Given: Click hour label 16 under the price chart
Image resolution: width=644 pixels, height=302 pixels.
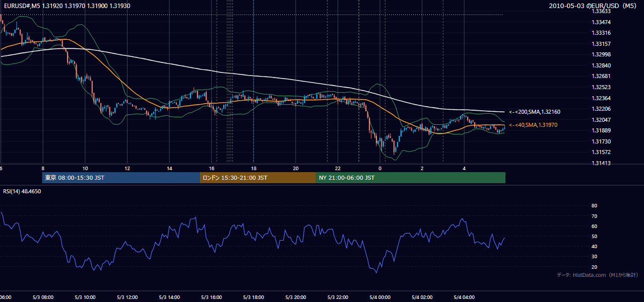Looking at the screenshot, I should pyautogui.click(x=212, y=168).
